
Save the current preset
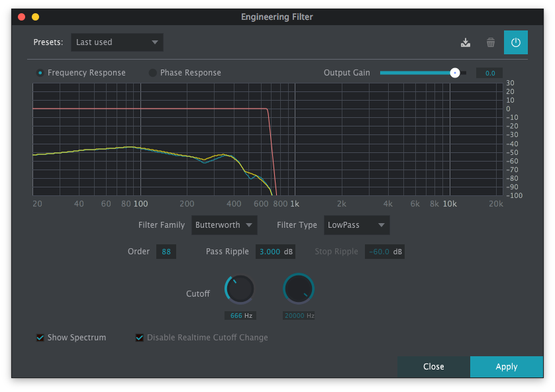466,42
